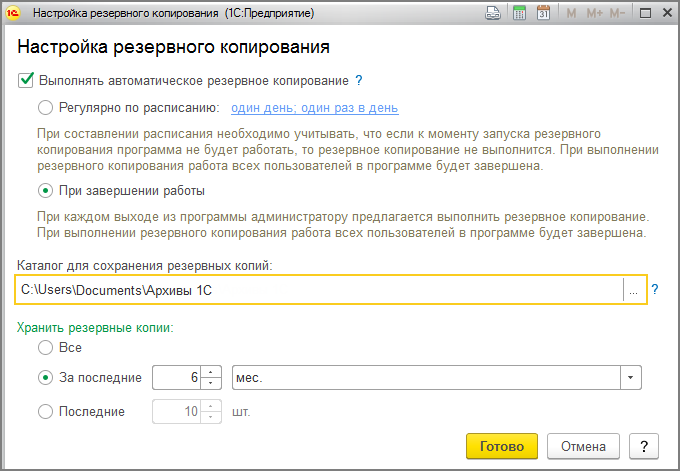Toggle automatic backup checkbox

coord(26,80)
